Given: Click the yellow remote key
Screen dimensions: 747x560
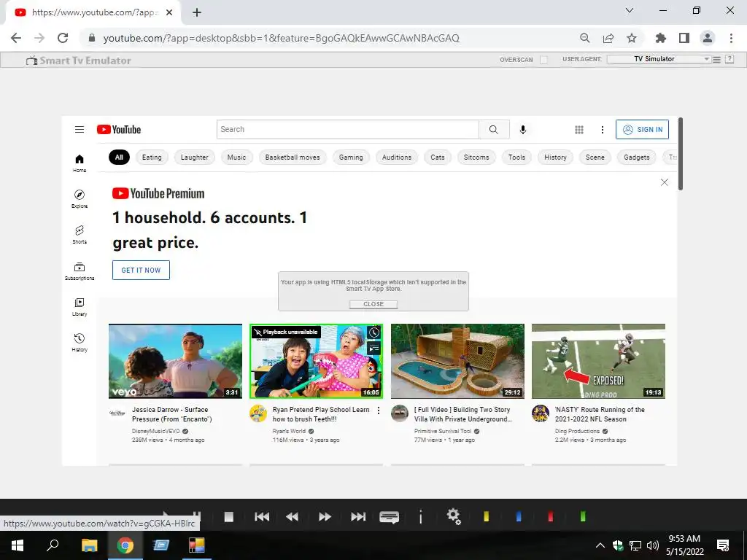Looking at the screenshot, I should click(487, 516).
